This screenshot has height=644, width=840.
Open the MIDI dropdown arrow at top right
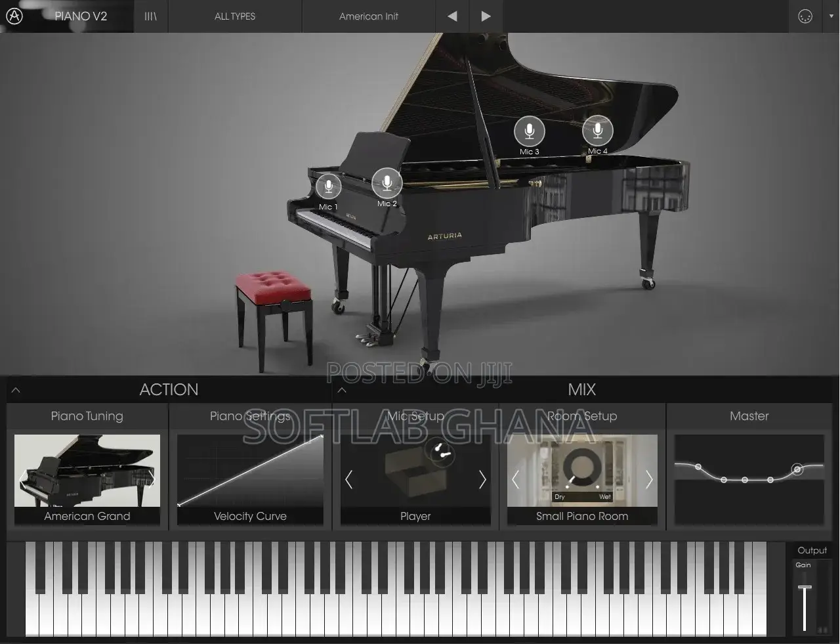(831, 16)
